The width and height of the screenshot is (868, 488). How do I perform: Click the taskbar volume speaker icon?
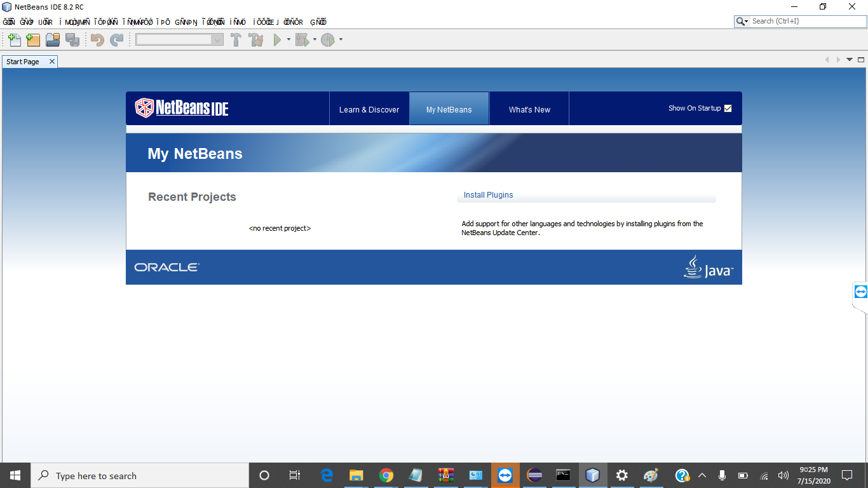click(x=783, y=475)
